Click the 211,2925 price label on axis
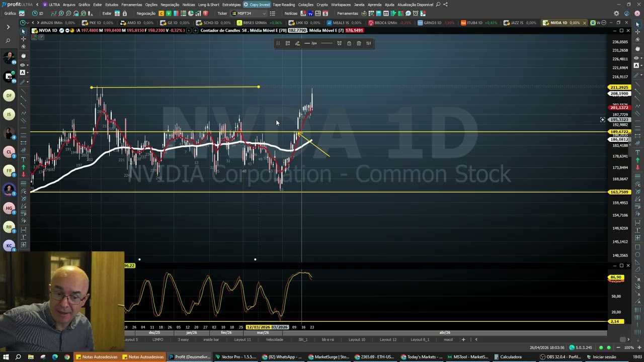The height and width of the screenshot is (362, 644). (x=619, y=87)
